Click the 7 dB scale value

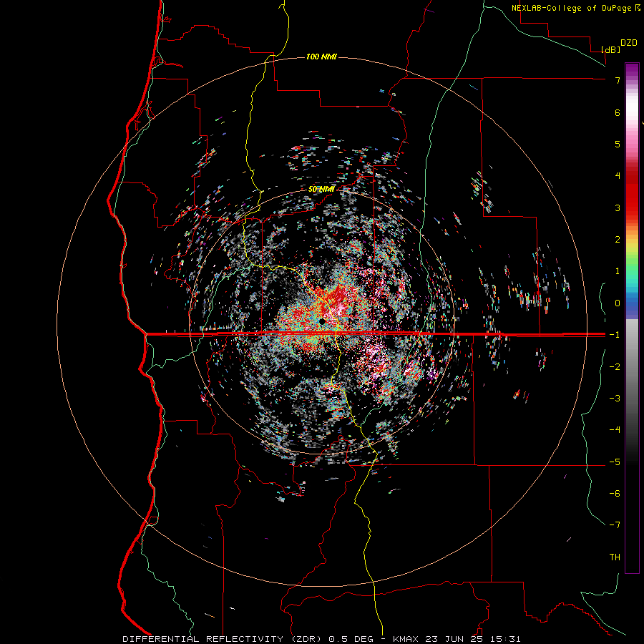coord(618,80)
